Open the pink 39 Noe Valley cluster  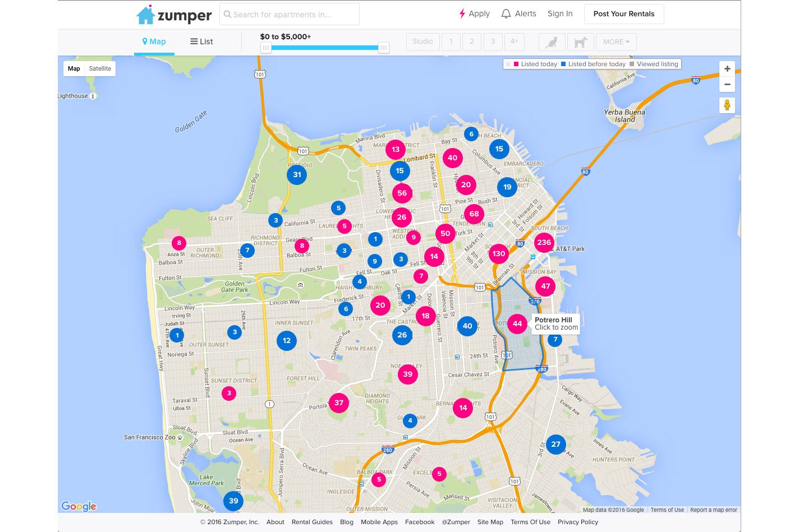[x=408, y=374]
